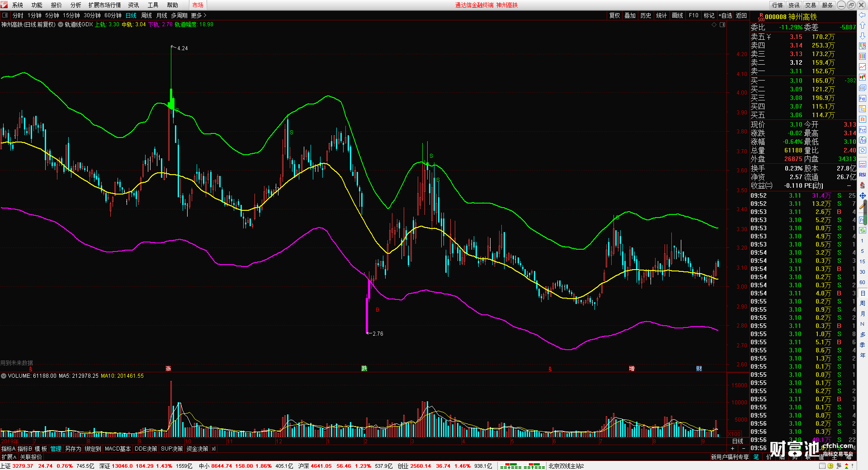Select 复权 adjustment option

click(614, 15)
